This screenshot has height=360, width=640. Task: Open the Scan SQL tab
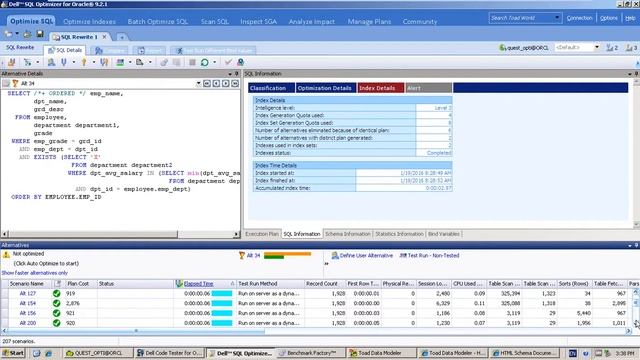point(214,22)
